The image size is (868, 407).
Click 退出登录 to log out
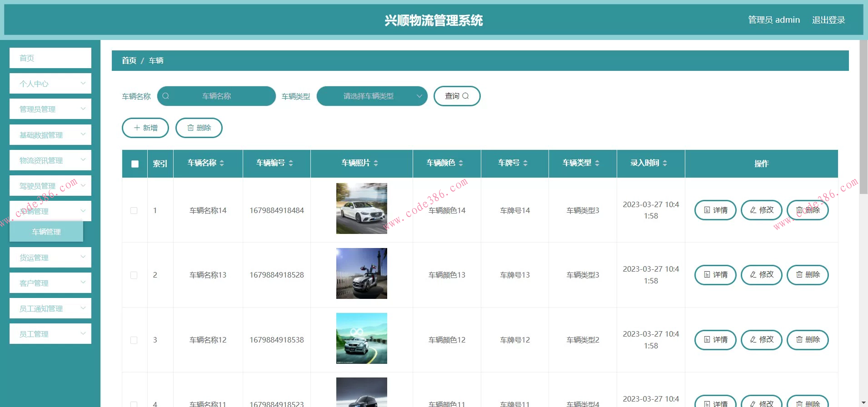pos(828,20)
